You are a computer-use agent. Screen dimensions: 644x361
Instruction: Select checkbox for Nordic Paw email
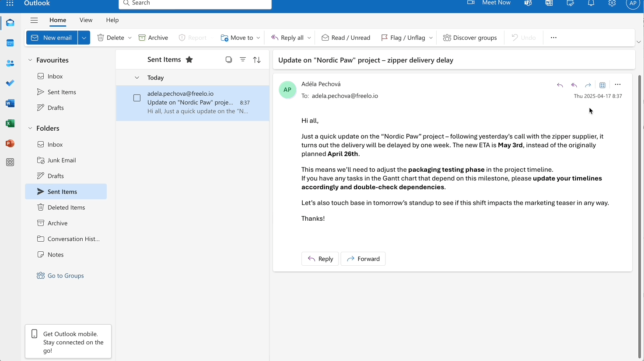(x=137, y=98)
